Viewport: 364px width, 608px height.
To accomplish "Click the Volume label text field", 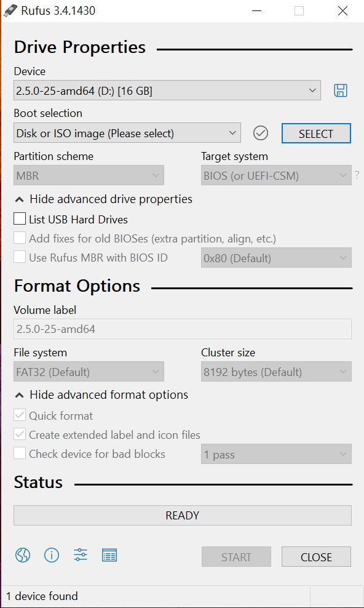I will coord(183,329).
